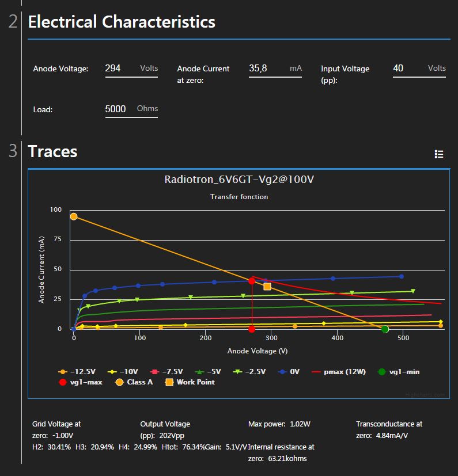Toggle the -2.5V legend item
The width and height of the screenshot is (458, 476).
pos(251,372)
